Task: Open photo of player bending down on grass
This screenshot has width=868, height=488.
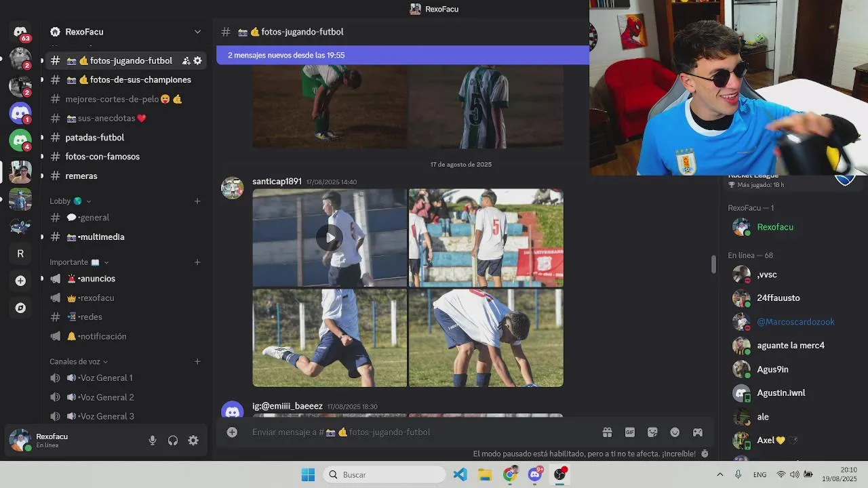Action: tap(486, 338)
